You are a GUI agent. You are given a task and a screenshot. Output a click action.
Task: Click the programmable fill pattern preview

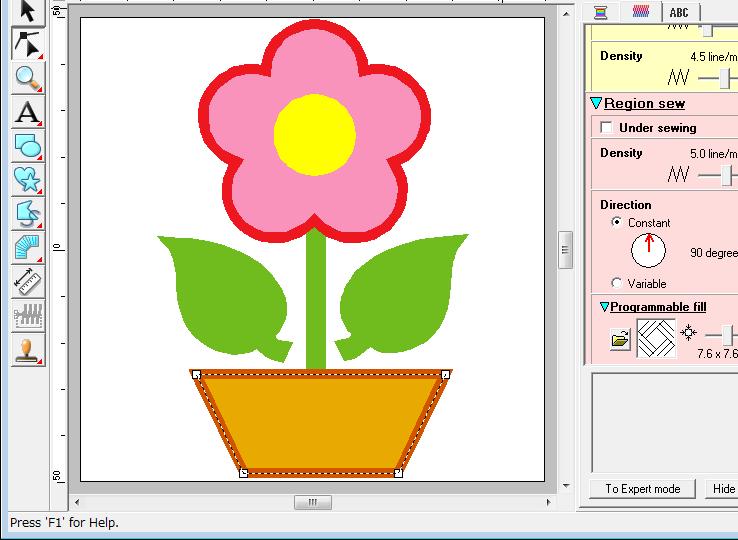tap(656, 338)
